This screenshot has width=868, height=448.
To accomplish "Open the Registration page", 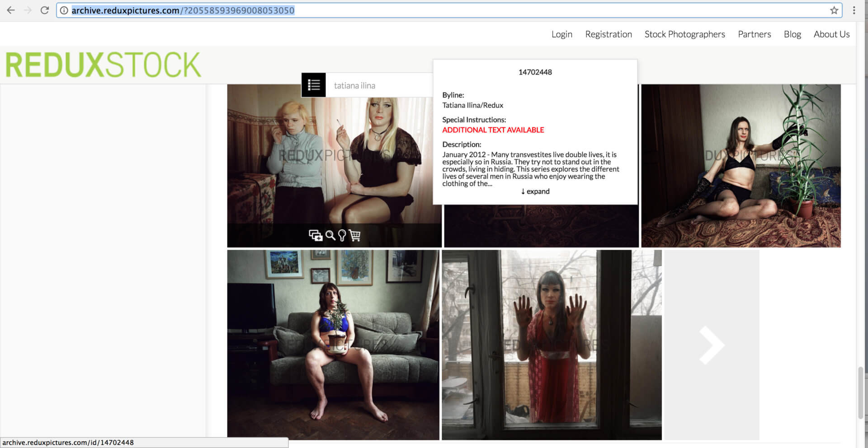I will [608, 34].
